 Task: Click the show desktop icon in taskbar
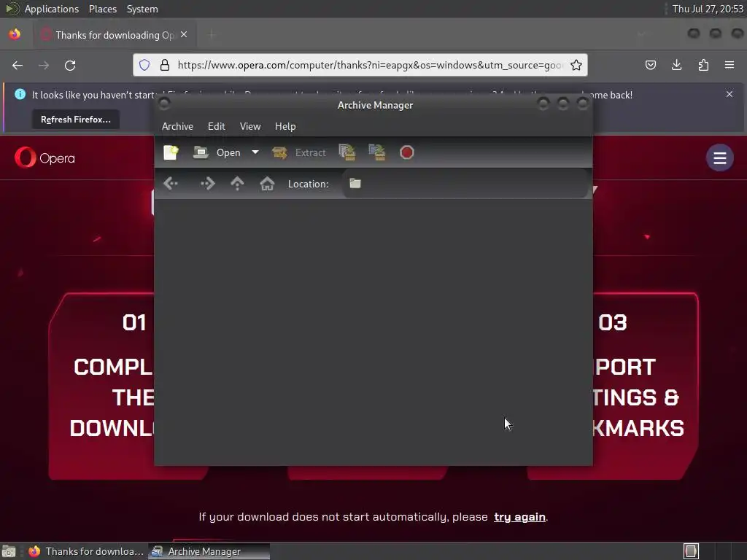9,551
